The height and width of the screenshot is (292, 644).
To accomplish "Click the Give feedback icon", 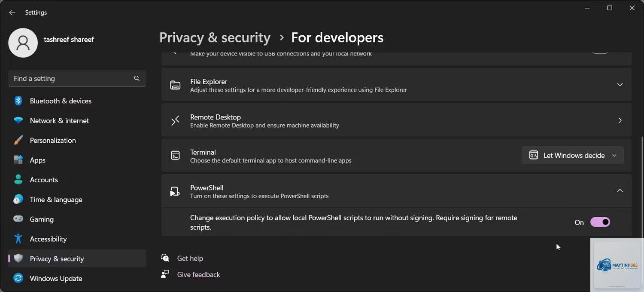I will point(165,274).
